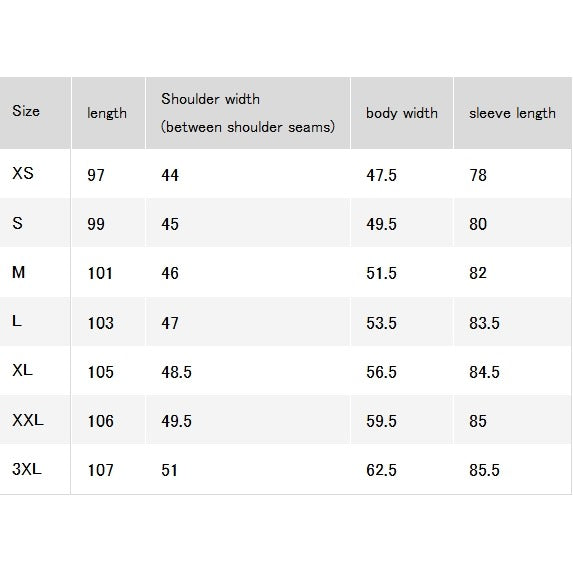
Task: Click the XS length value 97
Action: click(x=96, y=175)
